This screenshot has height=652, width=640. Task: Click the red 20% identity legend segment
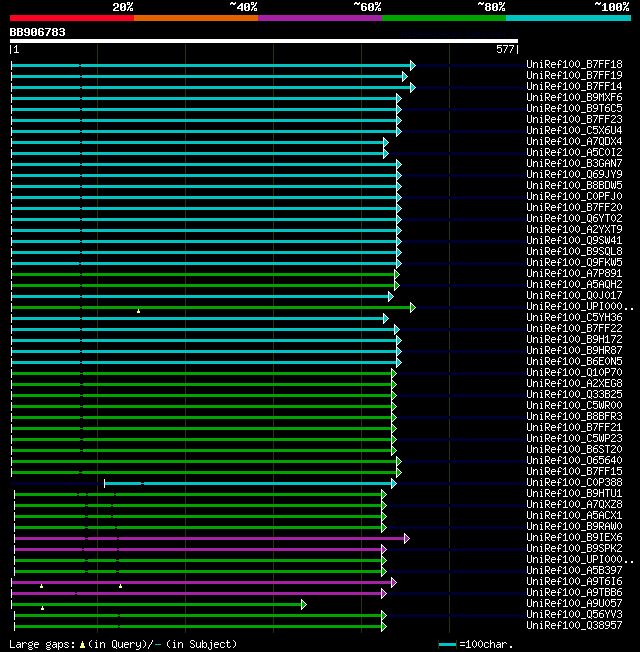point(72,18)
